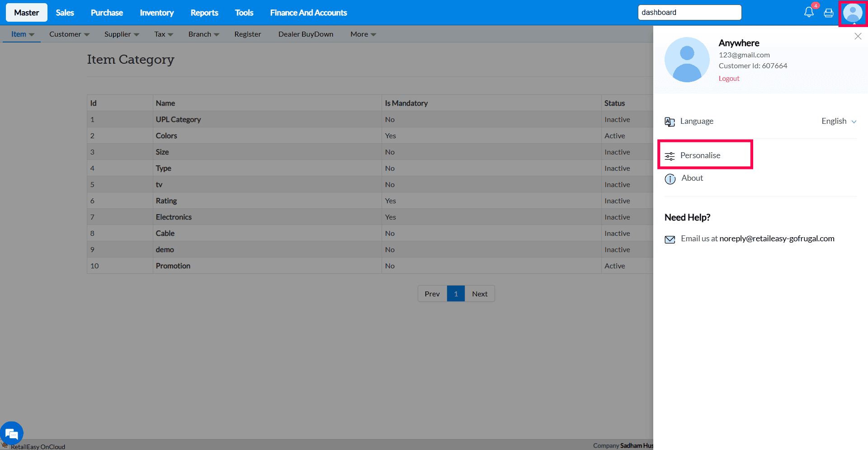868x450 pixels.
Task: Close the profile side panel
Action: pos(858,36)
